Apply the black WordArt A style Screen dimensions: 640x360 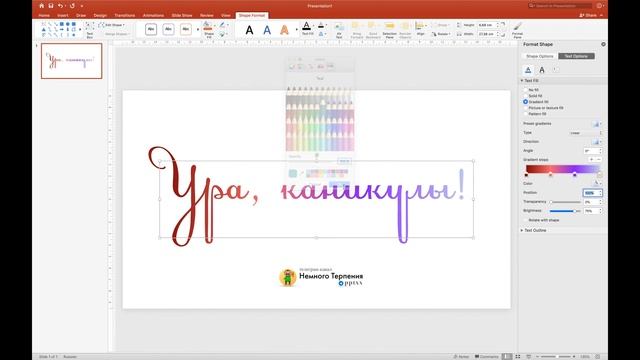click(249, 30)
